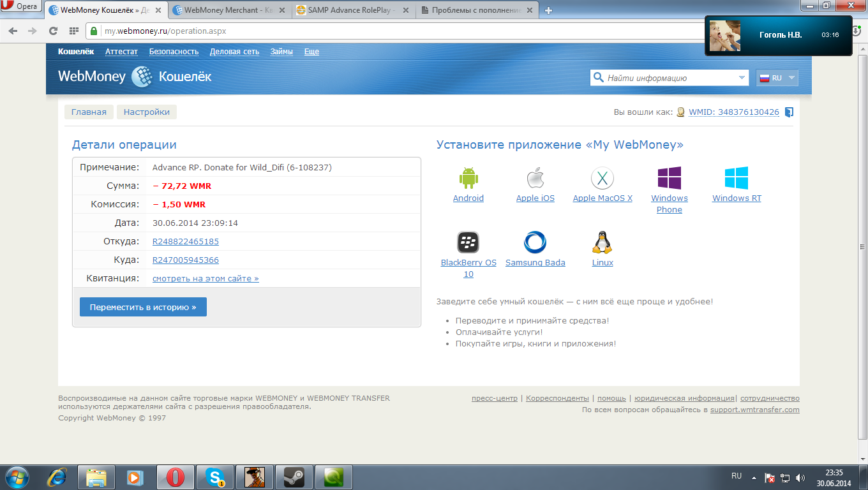Open Apple iOS app icon
This screenshot has width=868, height=490.
point(535,178)
